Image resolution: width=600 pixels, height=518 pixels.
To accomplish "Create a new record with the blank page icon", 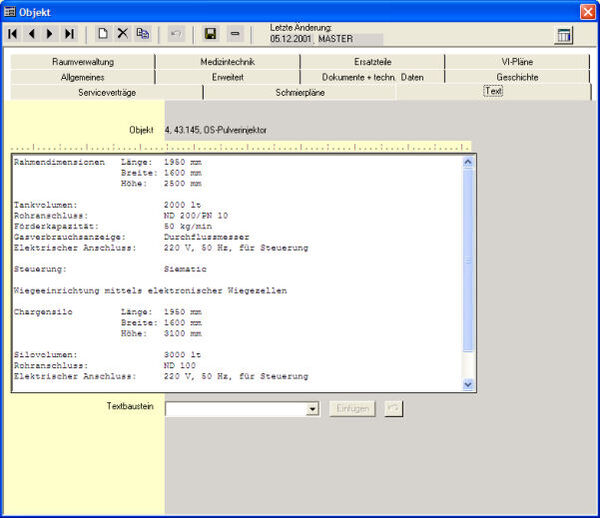I will [102, 34].
